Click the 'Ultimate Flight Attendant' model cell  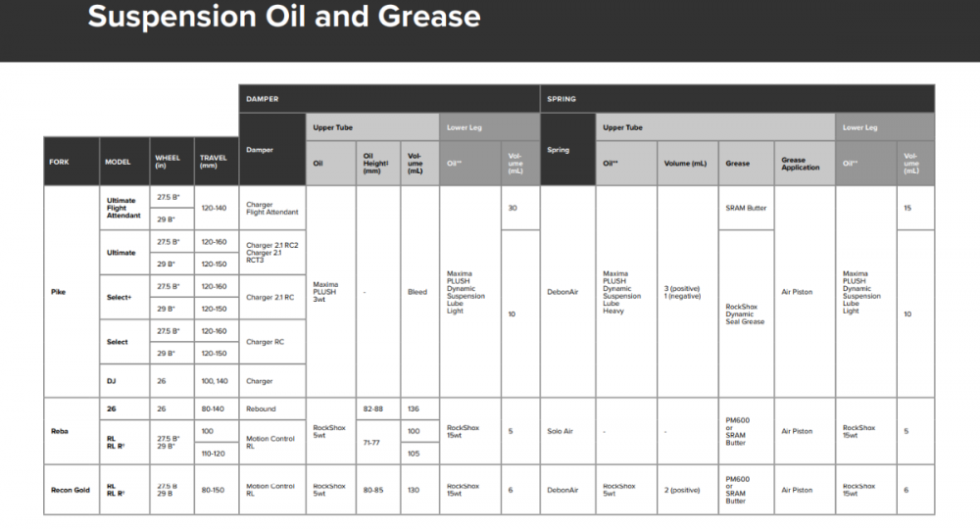point(124,208)
